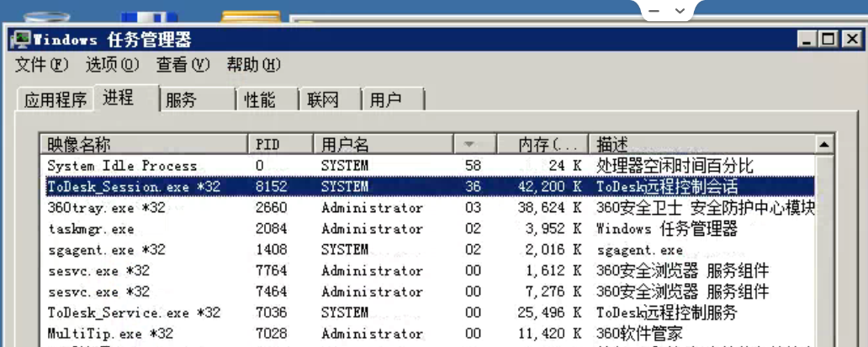
Task: Sort by 映像名称 column header
Action: pyautogui.click(x=144, y=145)
